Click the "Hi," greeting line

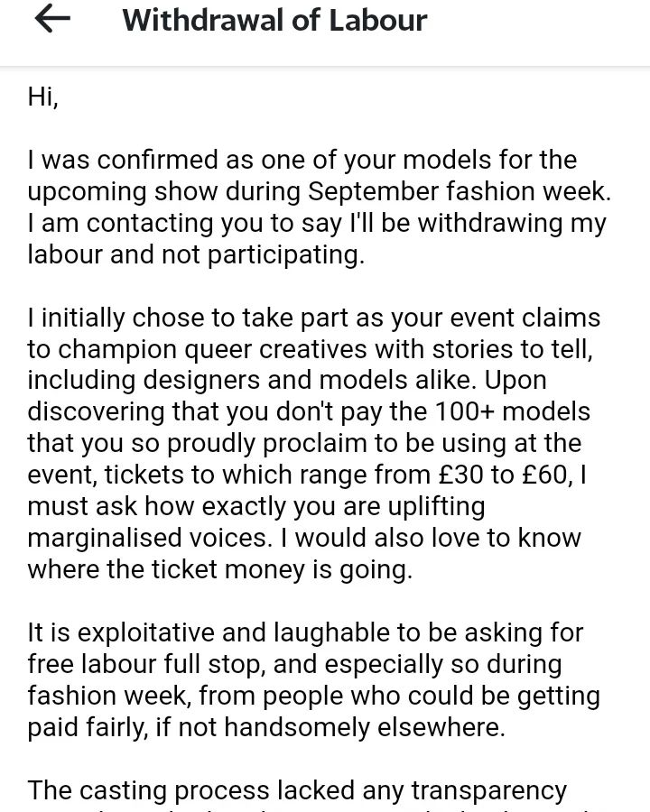click(43, 97)
